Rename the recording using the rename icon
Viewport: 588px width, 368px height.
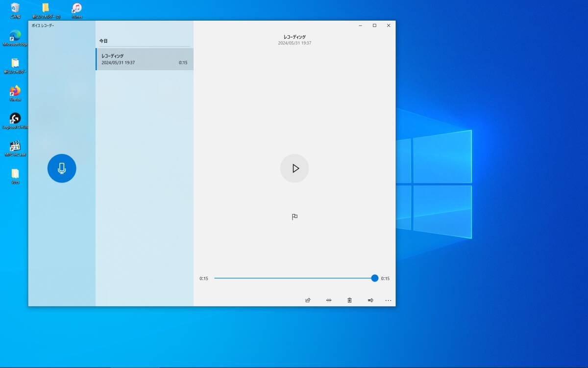370,300
